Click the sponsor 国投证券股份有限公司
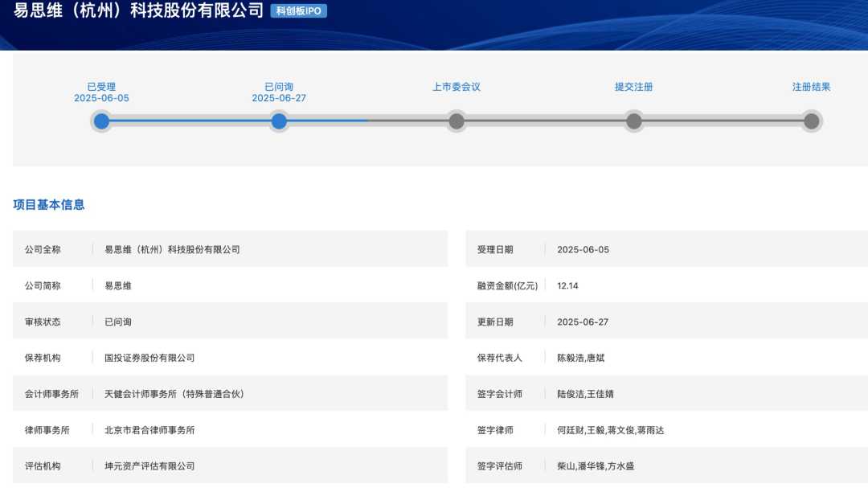This screenshot has height=488, width=868. coord(149,358)
